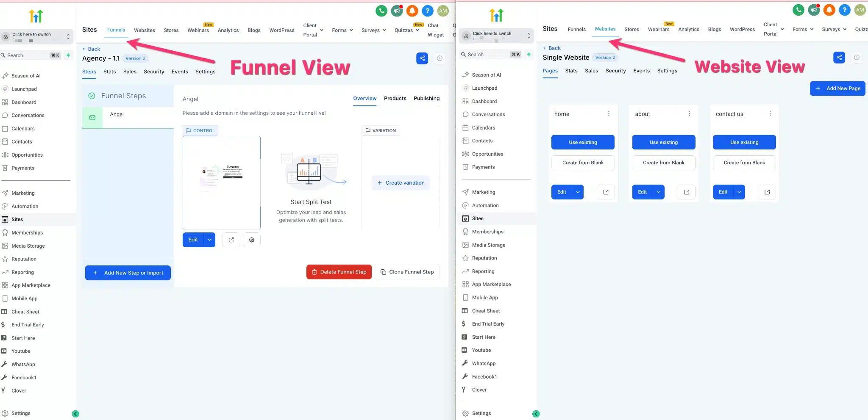This screenshot has height=420, width=868.
Task: Open account switcher 'Click here to switch' in Funnel View
Action: coord(36,37)
